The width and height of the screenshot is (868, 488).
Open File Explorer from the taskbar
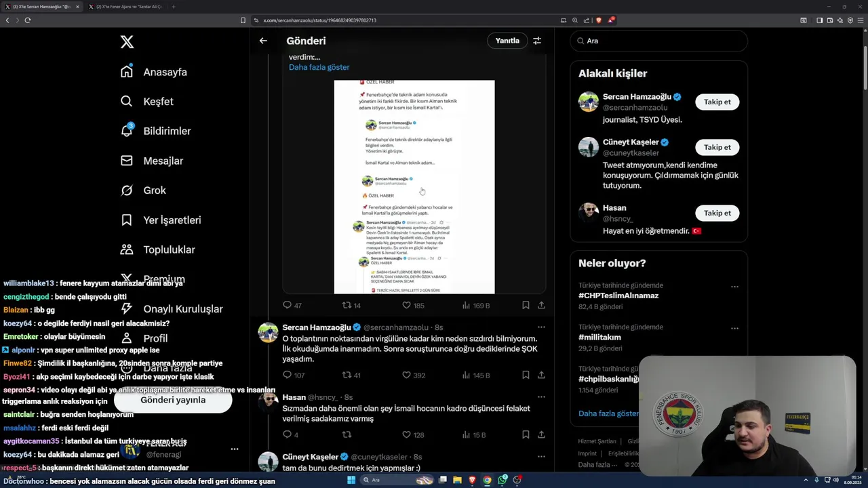[x=457, y=480]
